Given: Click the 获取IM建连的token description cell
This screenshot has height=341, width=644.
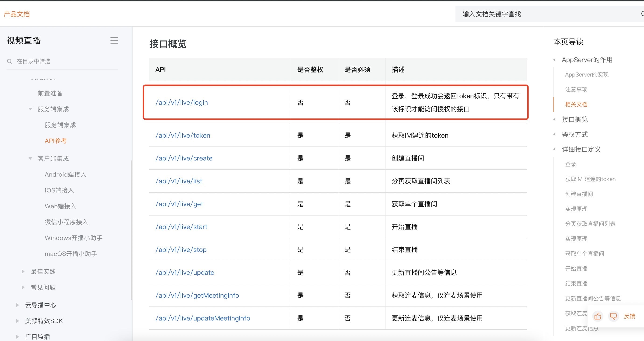Looking at the screenshot, I should (x=456, y=136).
